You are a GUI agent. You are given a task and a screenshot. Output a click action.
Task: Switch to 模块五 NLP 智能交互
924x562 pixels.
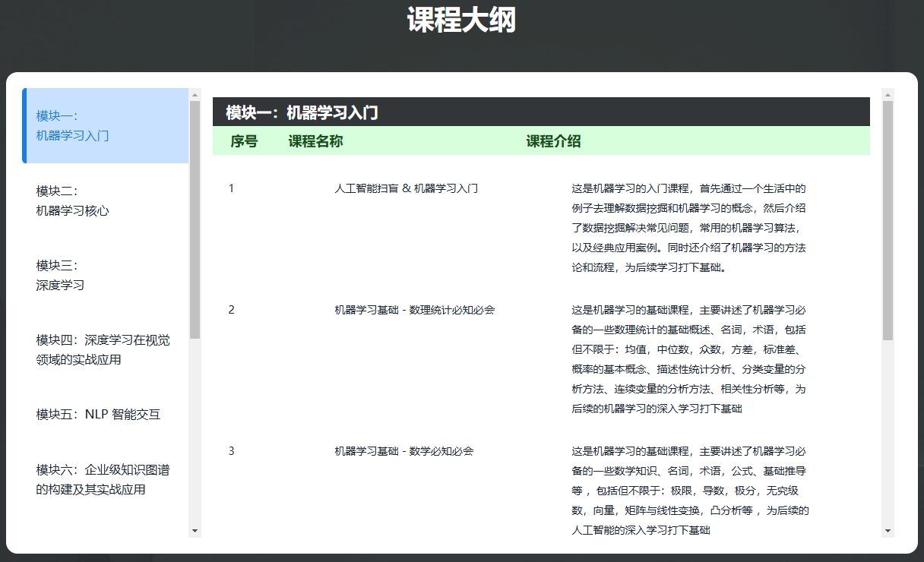pos(105,415)
